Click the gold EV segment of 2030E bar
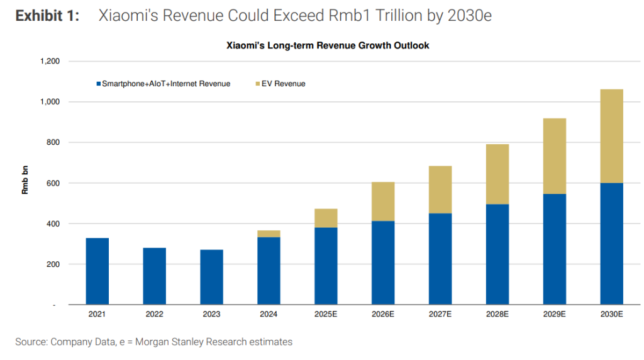The image size is (644, 360). 611,136
